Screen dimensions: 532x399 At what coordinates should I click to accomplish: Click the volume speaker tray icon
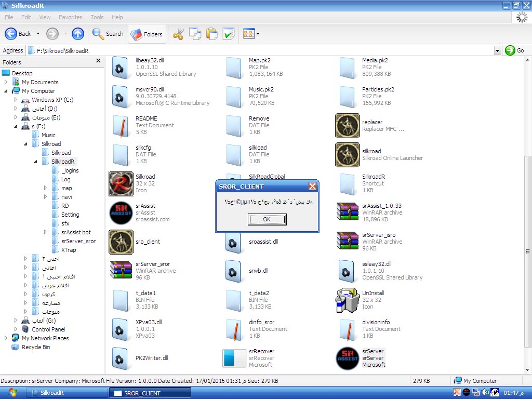pyautogui.click(x=485, y=393)
